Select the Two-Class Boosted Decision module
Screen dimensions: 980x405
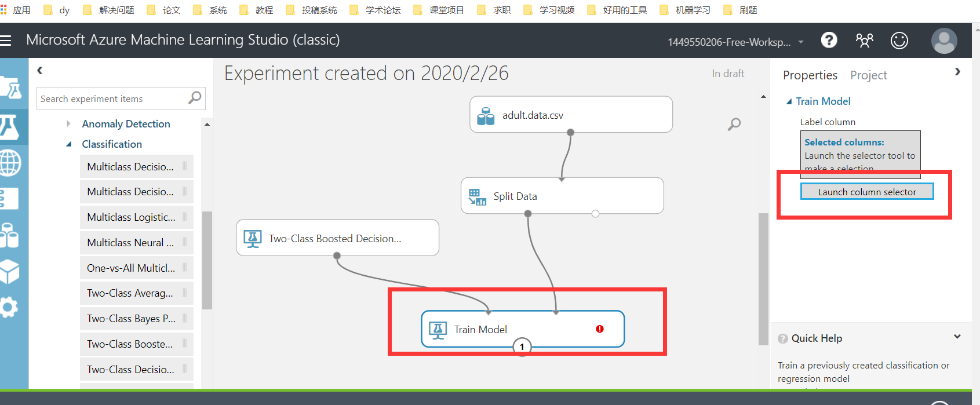[337, 238]
